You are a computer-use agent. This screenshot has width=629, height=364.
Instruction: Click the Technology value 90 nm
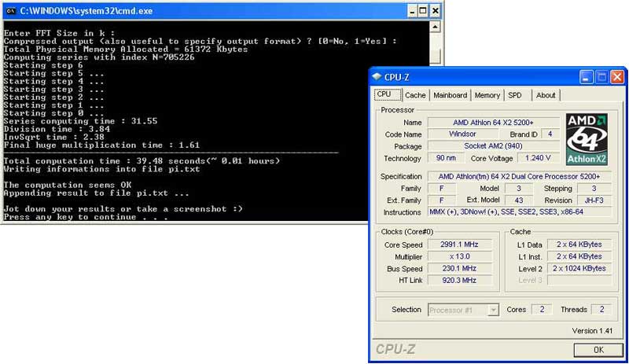coord(446,158)
